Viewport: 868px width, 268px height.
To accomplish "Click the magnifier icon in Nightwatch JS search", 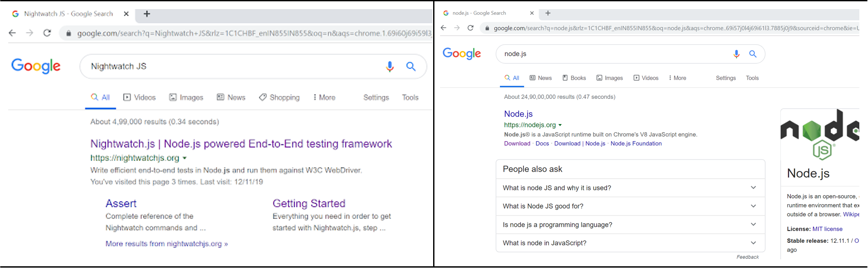I will [411, 66].
